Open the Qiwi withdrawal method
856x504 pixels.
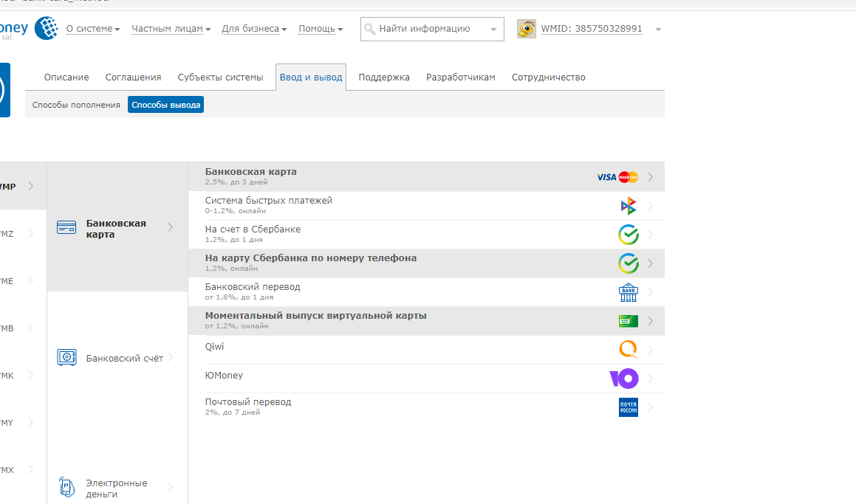[x=426, y=350]
